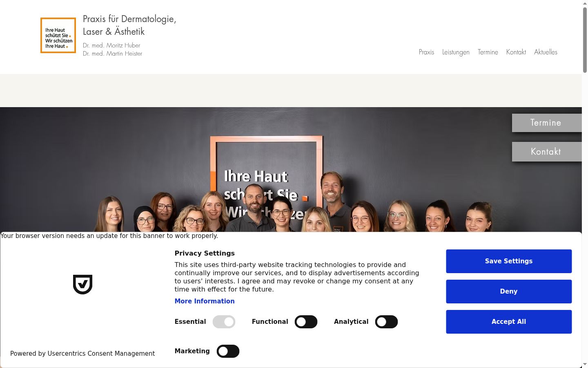Click the browser update warning text
This screenshot has height=368, width=588.
pos(109,236)
